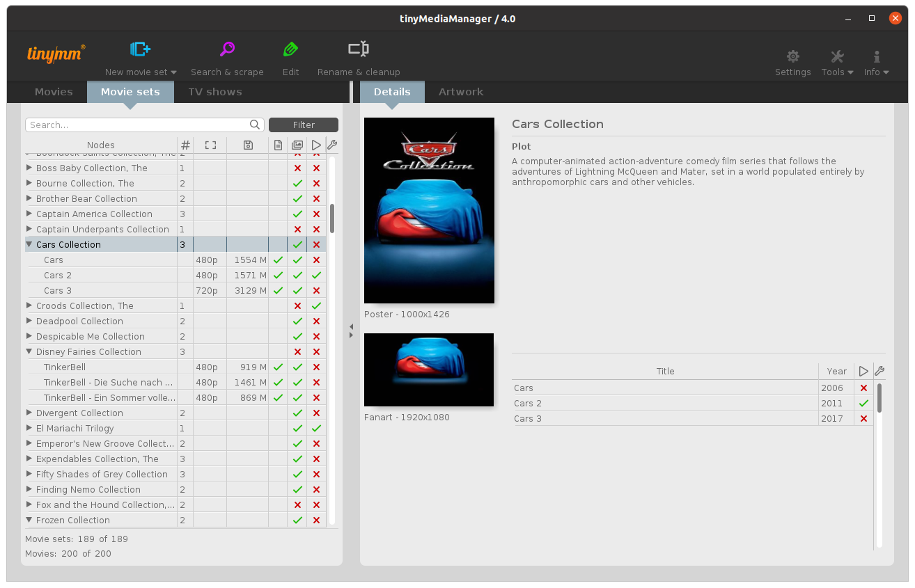This screenshot has height=588, width=915.
Task: Click the wrench icon in movie set table header
Action: click(x=332, y=145)
